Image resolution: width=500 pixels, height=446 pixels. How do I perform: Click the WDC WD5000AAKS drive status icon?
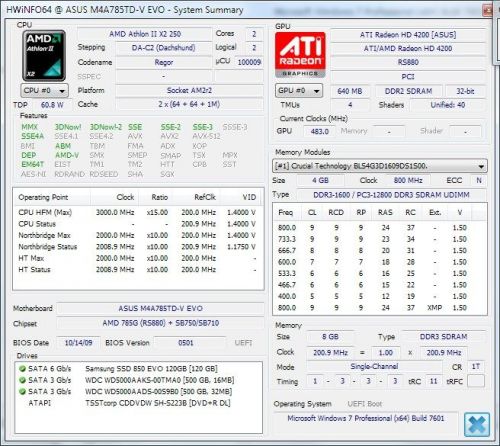click(22, 380)
